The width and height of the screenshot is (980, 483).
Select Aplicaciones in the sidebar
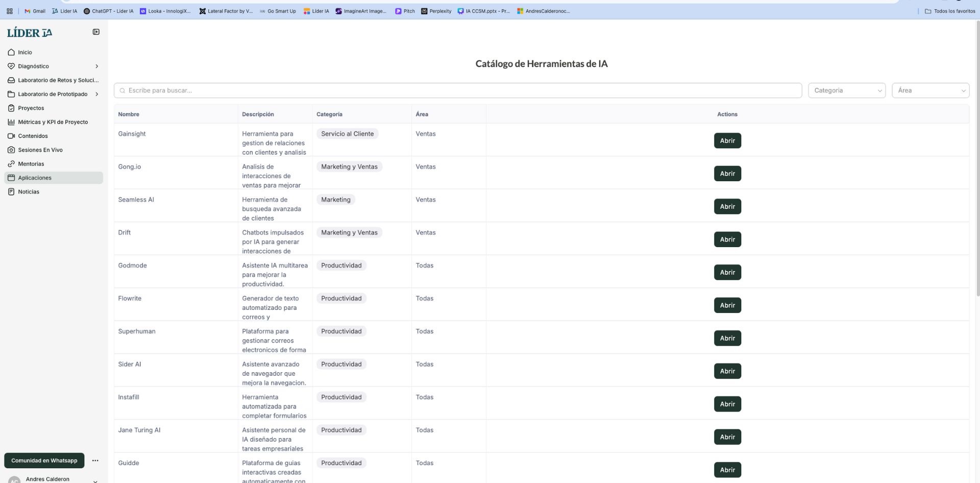[35, 178]
